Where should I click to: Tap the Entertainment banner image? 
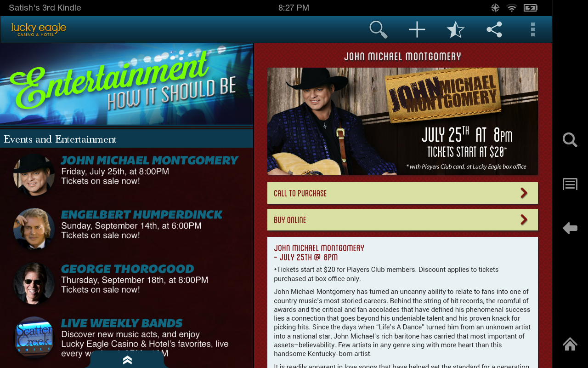coord(126,85)
